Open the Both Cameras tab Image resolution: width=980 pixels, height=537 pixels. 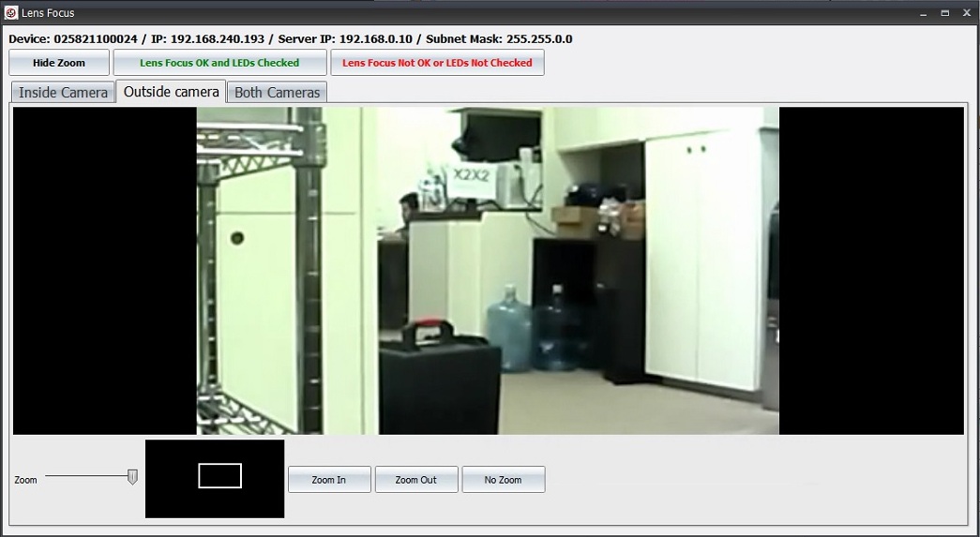click(277, 92)
